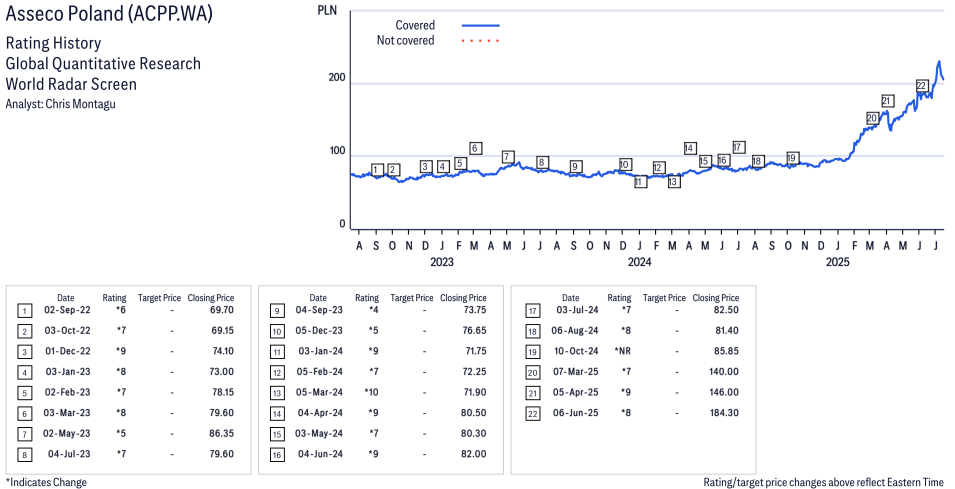Click chart marker 13 below the price line
This screenshot has height=489, width=955.
[673, 181]
